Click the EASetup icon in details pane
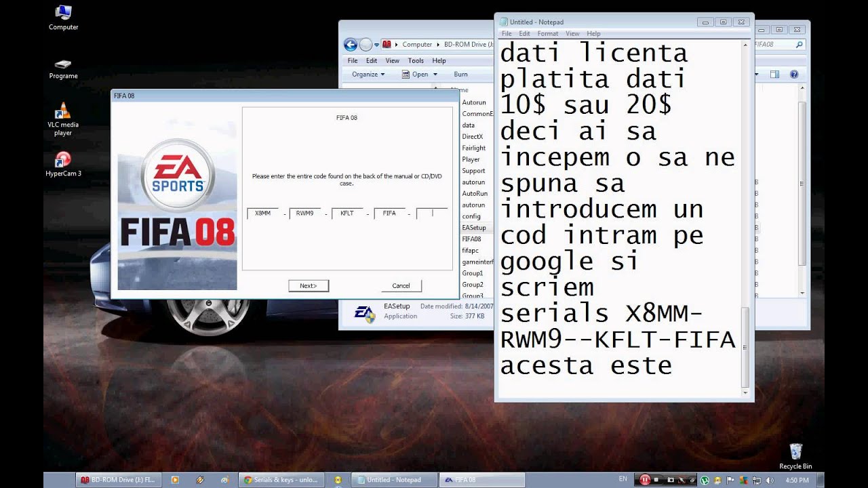The width and height of the screenshot is (868, 488). [364, 312]
